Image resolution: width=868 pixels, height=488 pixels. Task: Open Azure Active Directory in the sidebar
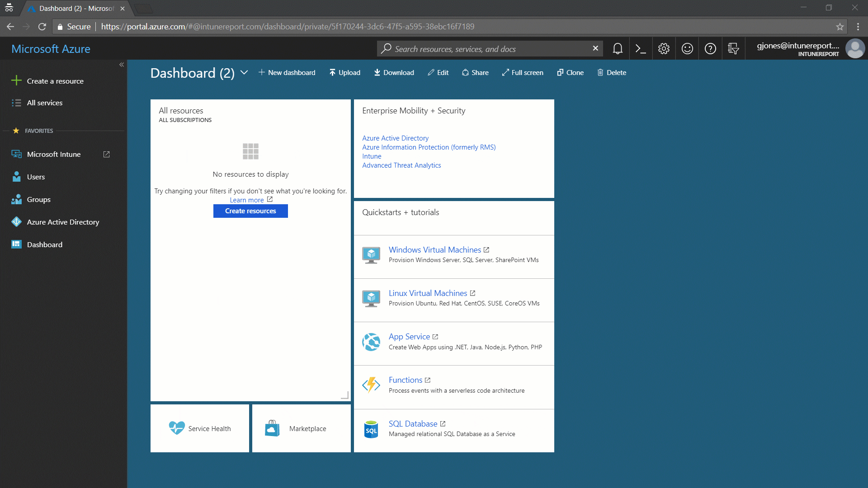[x=63, y=222]
